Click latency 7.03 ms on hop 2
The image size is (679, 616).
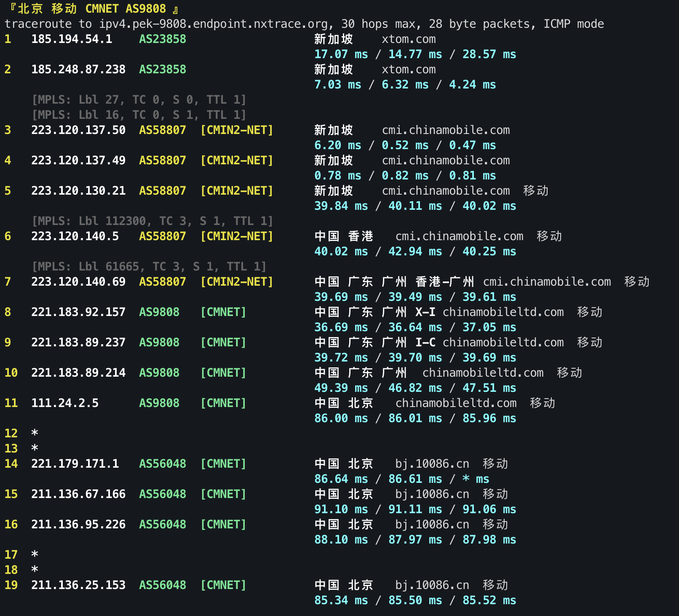click(338, 85)
